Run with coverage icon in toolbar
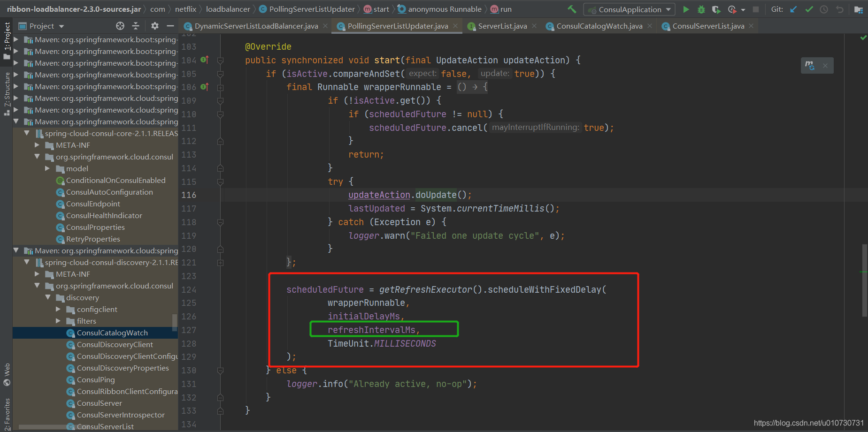This screenshot has height=432, width=868. pyautogui.click(x=716, y=9)
